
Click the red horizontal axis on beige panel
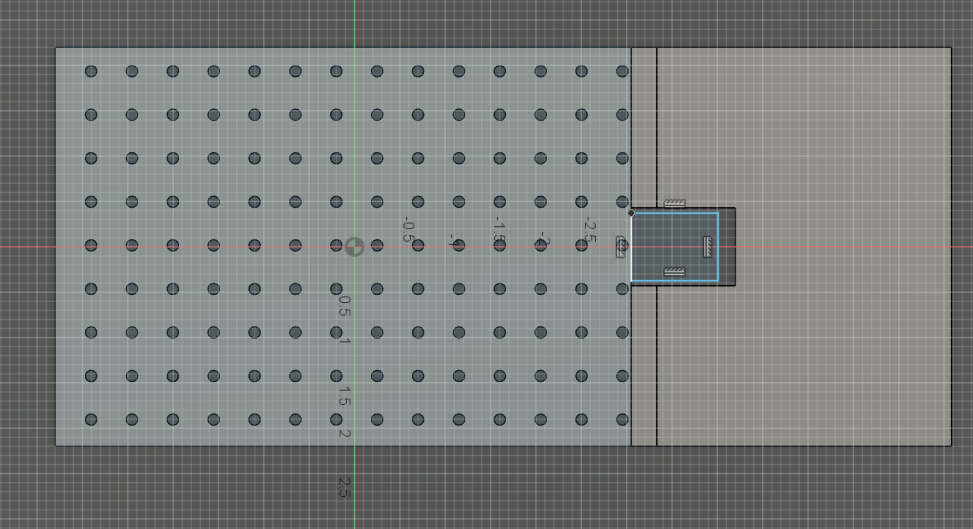(850, 246)
